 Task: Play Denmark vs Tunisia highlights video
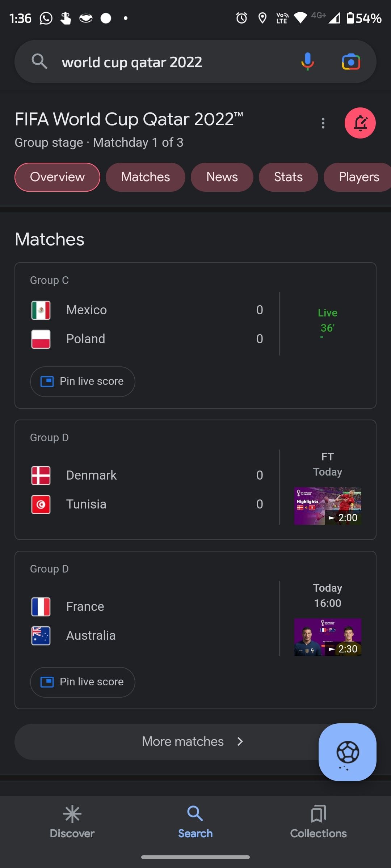point(327,506)
